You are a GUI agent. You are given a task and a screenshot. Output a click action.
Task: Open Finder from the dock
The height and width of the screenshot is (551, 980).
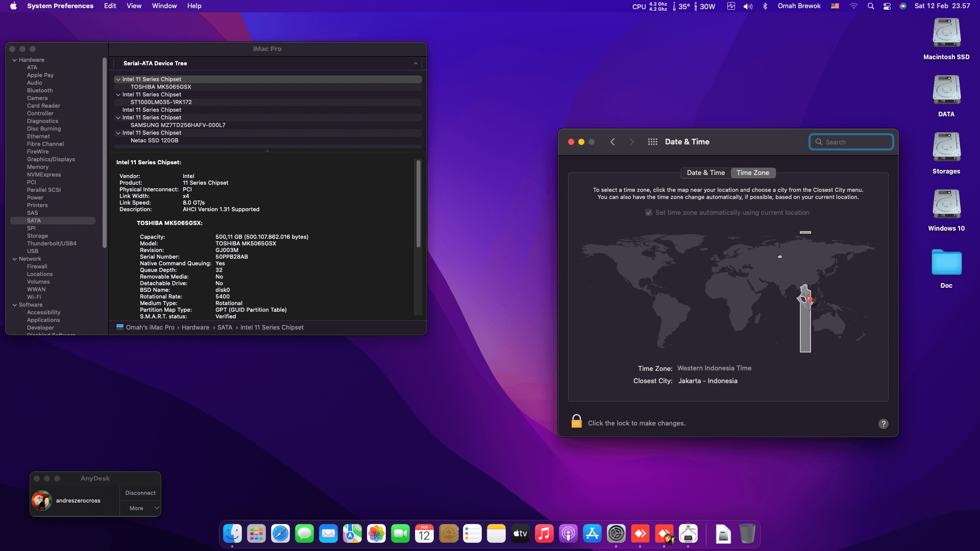pyautogui.click(x=233, y=534)
